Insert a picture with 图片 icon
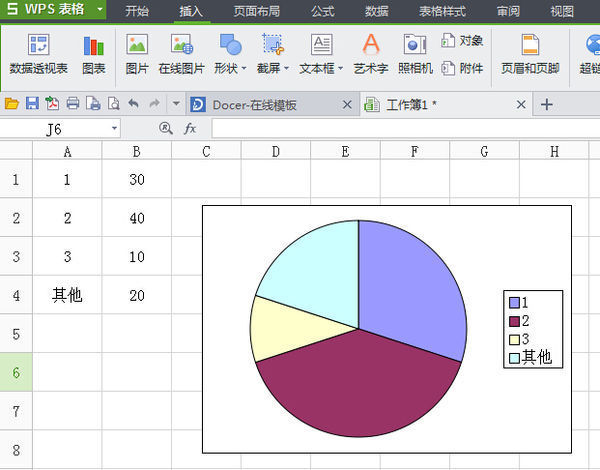600x470 pixels. pyautogui.click(x=137, y=54)
